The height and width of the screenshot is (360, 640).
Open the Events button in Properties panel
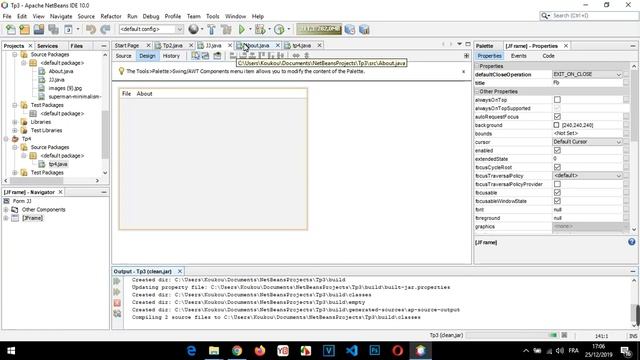pos(518,56)
